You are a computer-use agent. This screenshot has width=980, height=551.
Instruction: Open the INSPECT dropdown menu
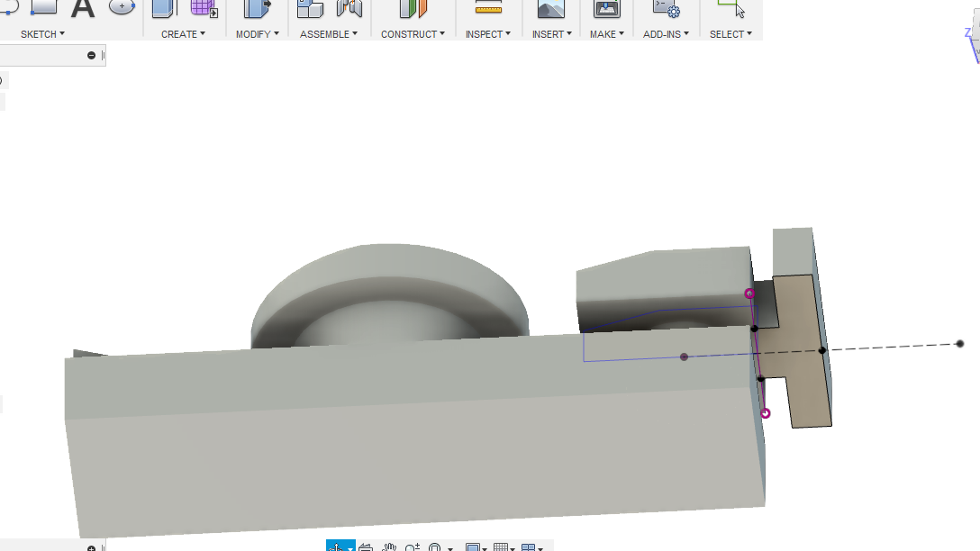pos(488,34)
